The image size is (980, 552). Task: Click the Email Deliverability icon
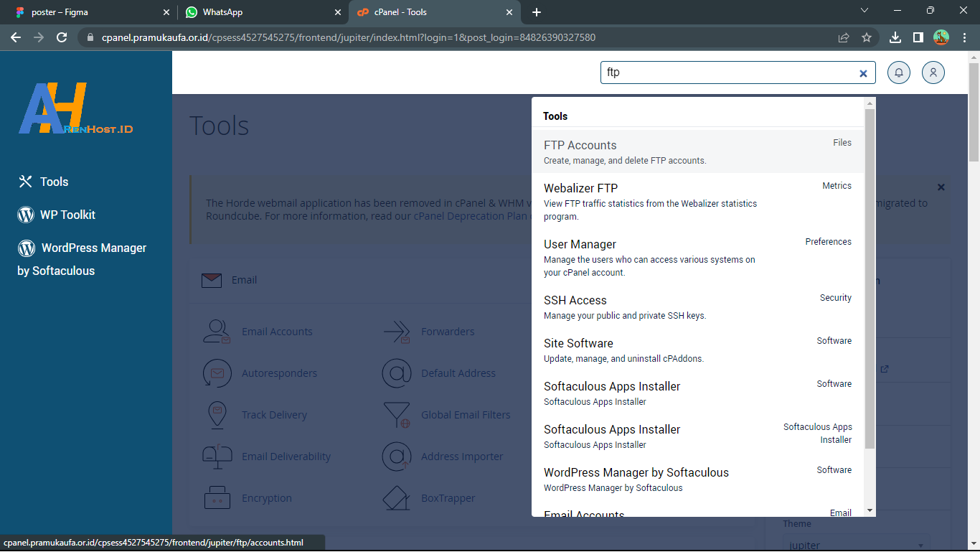217,457
